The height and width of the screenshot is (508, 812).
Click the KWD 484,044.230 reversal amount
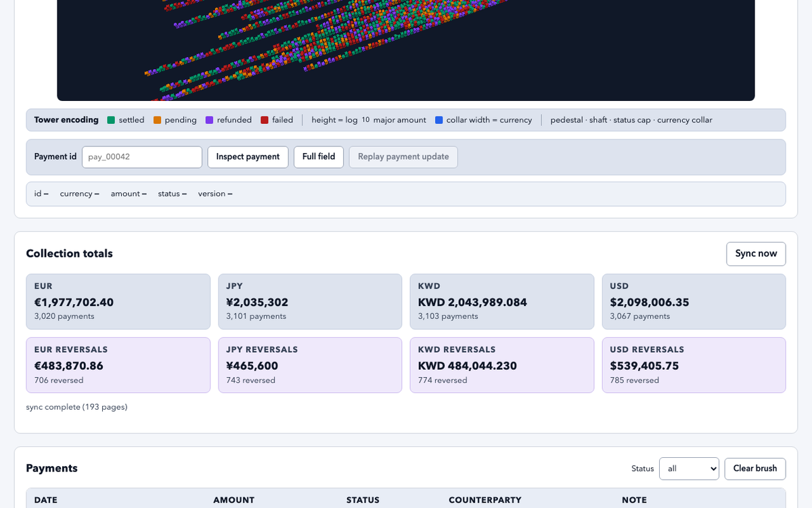pyautogui.click(x=468, y=366)
